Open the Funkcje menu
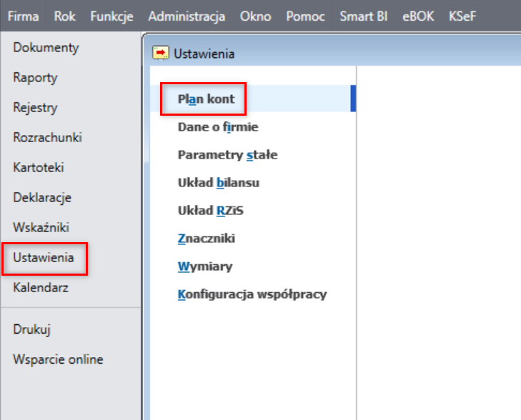 click(111, 16)
